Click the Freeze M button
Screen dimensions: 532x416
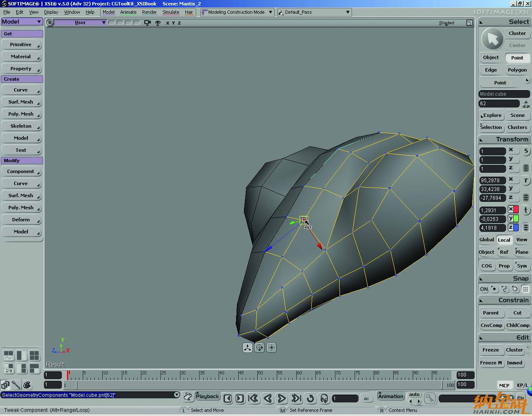point(491,363)
